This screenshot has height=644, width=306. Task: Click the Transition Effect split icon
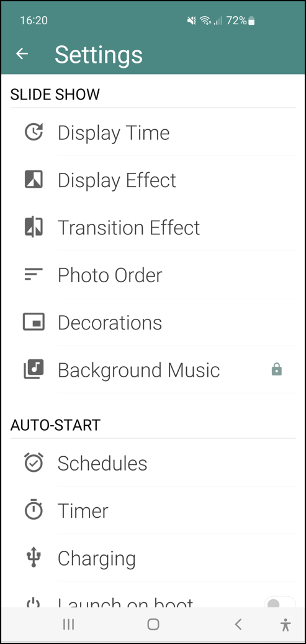[34, 227]
